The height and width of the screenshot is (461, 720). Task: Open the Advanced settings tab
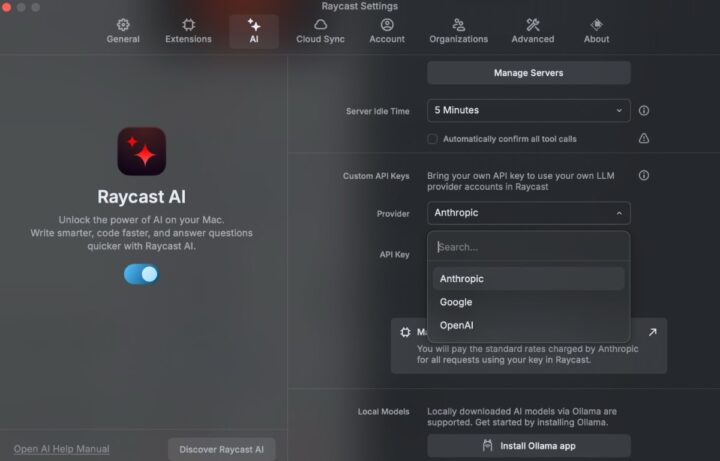tap(533, 30)
